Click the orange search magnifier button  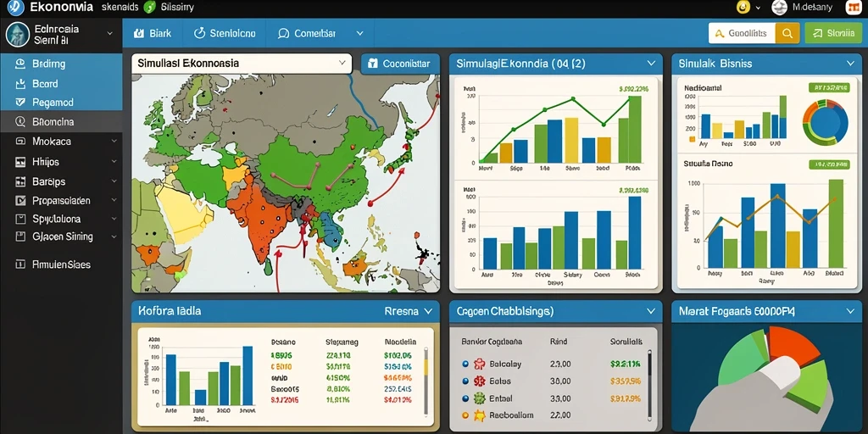tap(787, 33)
